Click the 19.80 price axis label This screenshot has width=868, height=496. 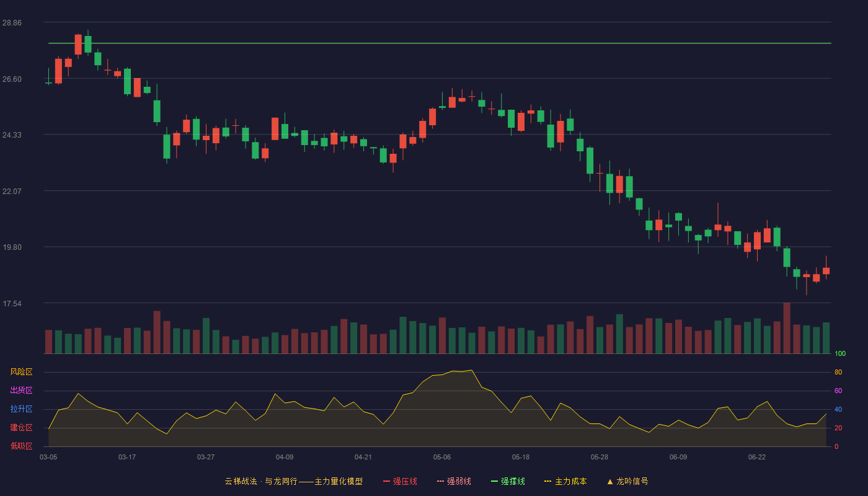(x=12, y=247)
